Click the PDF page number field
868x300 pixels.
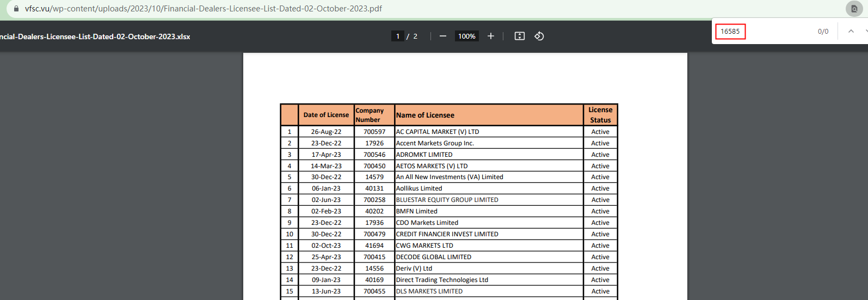point(398,36)
